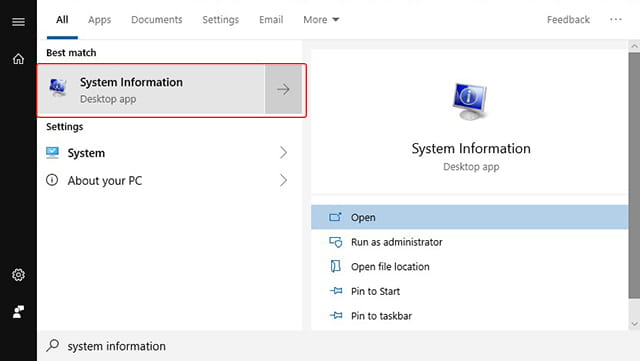The image size is (640, 361).
Task: Switch to the Apps tab
Action: point(99,20)
